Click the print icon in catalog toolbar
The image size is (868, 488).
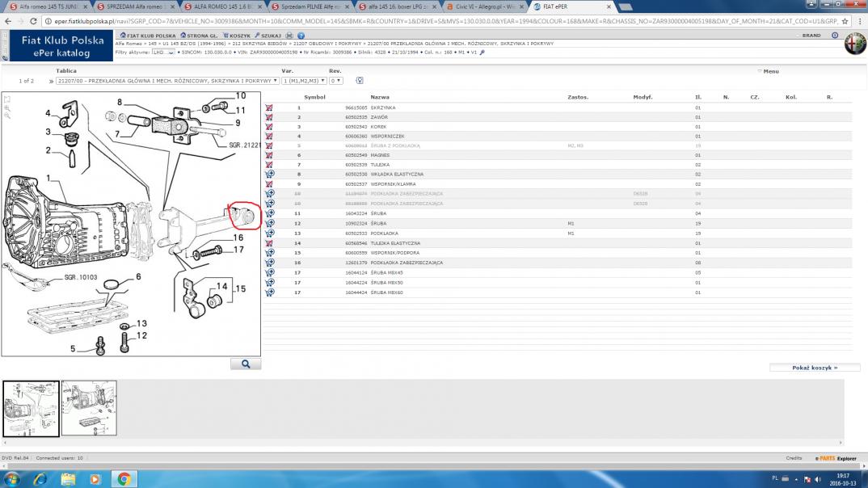coord(289,36)
